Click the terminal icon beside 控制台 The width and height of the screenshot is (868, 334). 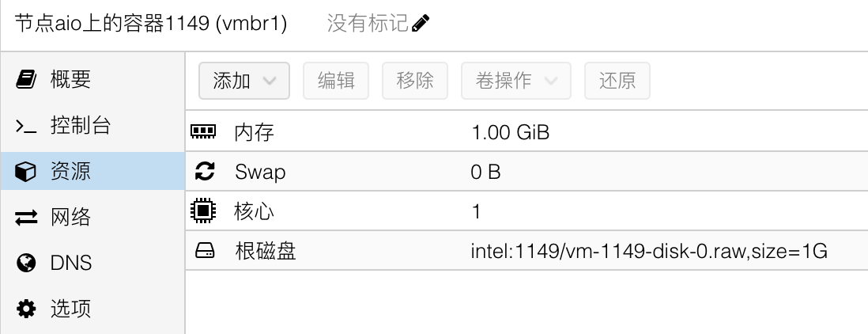[x=25, y=126]
